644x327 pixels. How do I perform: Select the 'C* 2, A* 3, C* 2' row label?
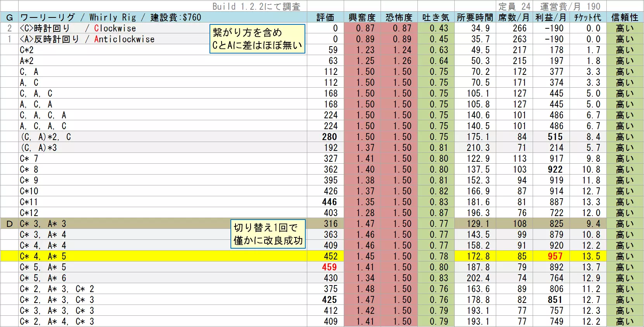[57, 289]
